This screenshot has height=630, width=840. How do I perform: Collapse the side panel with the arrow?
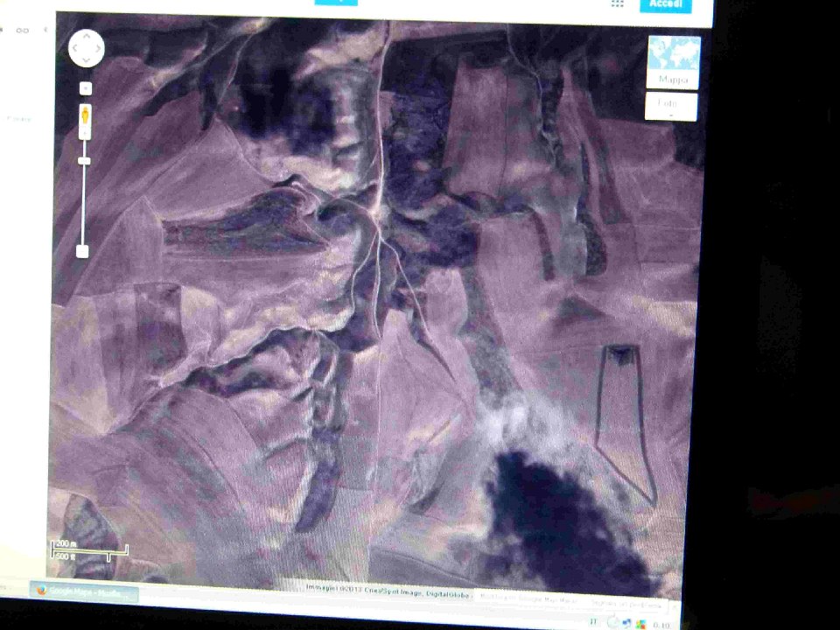click(x=45, y=30)
